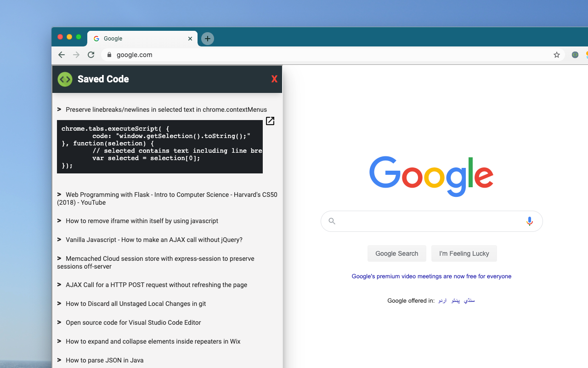This screenshot has height=368, width=588.
Task: Expand arrow for Web Programming with Flask entry
Action: 59,195
